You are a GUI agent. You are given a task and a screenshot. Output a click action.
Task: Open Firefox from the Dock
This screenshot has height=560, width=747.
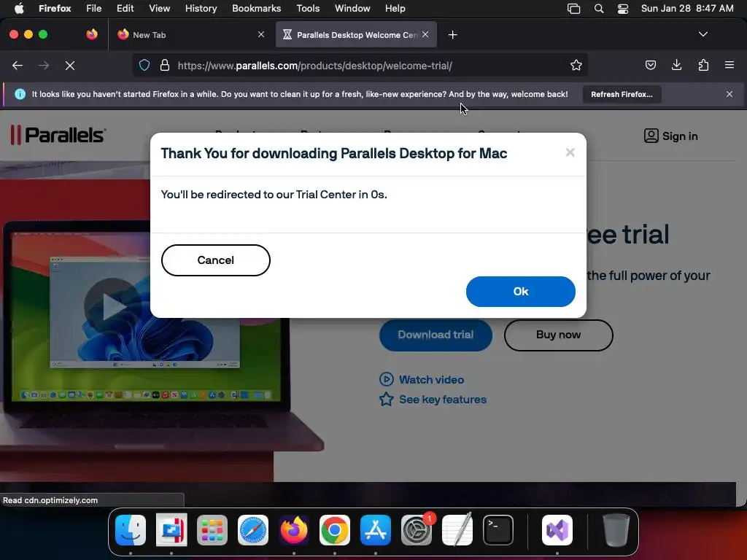294,530
